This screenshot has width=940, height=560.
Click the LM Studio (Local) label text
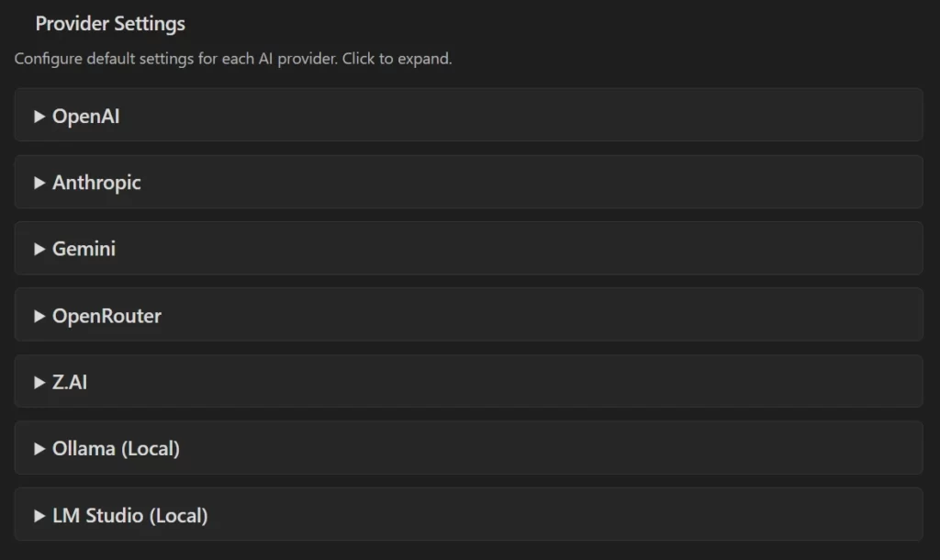(x=129, y=516)
